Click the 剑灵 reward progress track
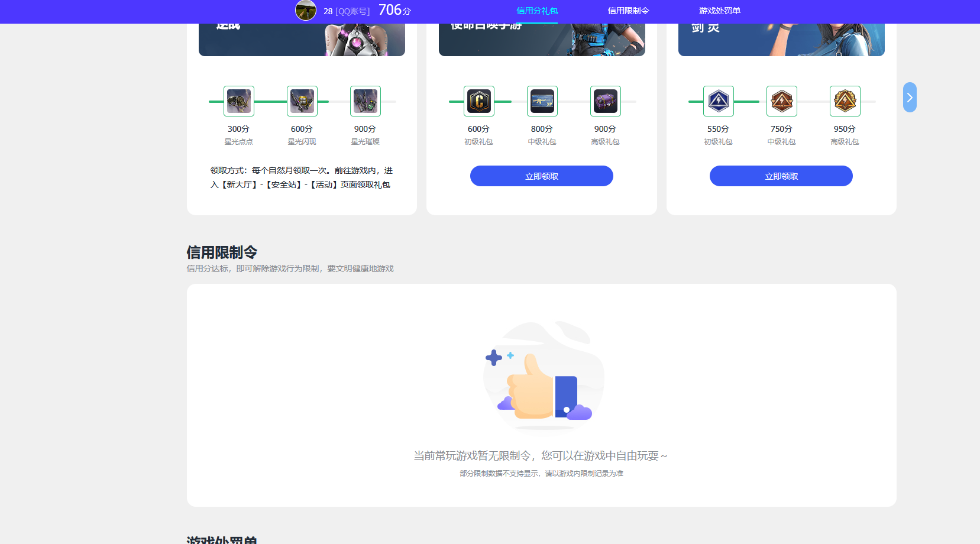 751,101
